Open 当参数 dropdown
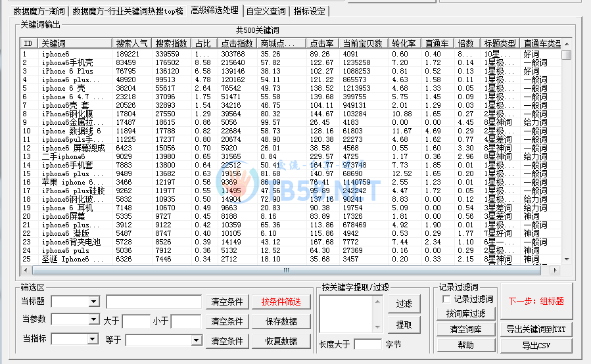Screen dimensions: 591x364 [x=94, y=319]
